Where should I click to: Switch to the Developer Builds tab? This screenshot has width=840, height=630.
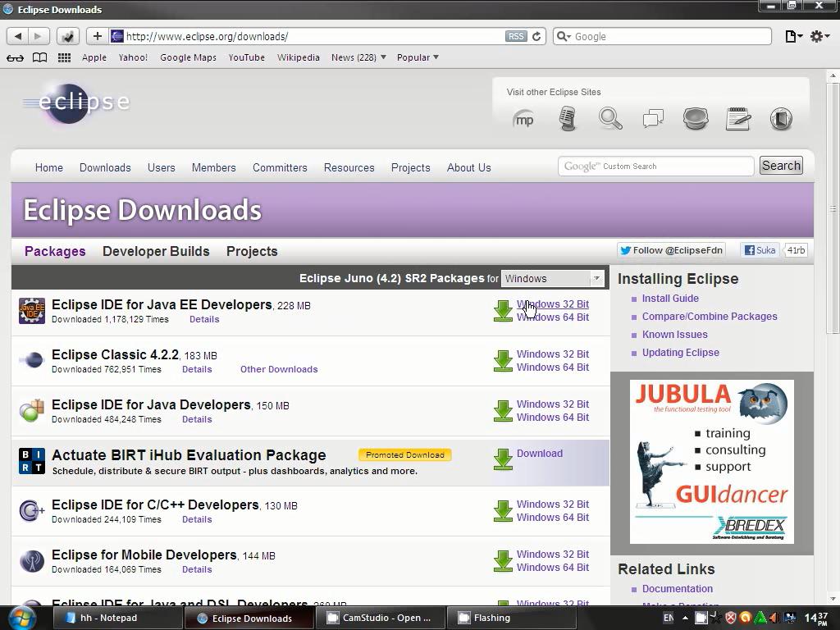pyautogui.click(x=156, y=251)
